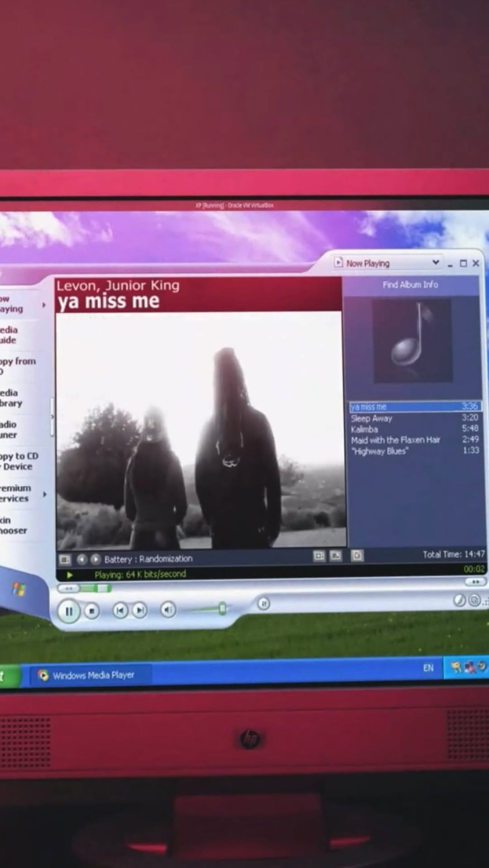Open the Now Playing dropdown list
Image resolution: width=489 pixels, height=868 pixels.
(x=435, y=262)
